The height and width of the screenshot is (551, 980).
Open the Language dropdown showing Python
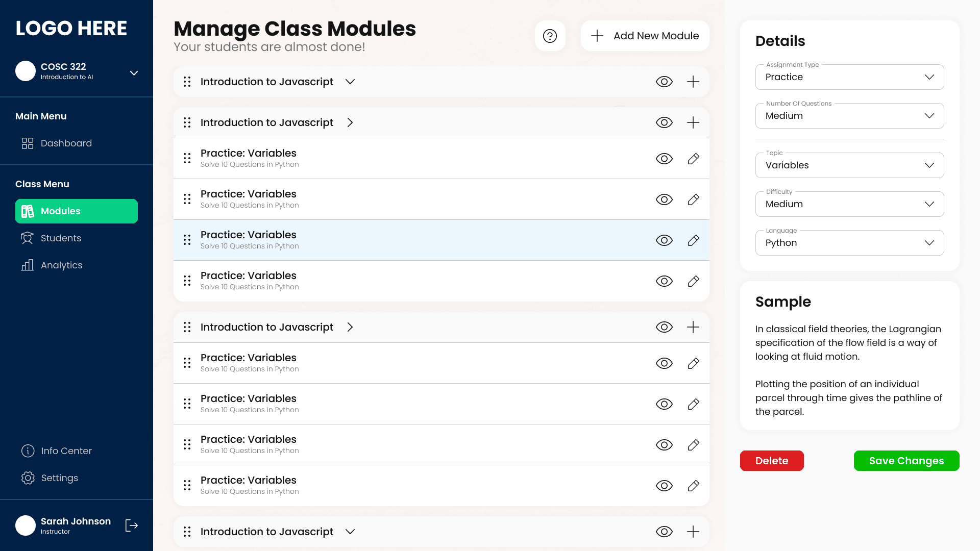(x=849, y=243)
